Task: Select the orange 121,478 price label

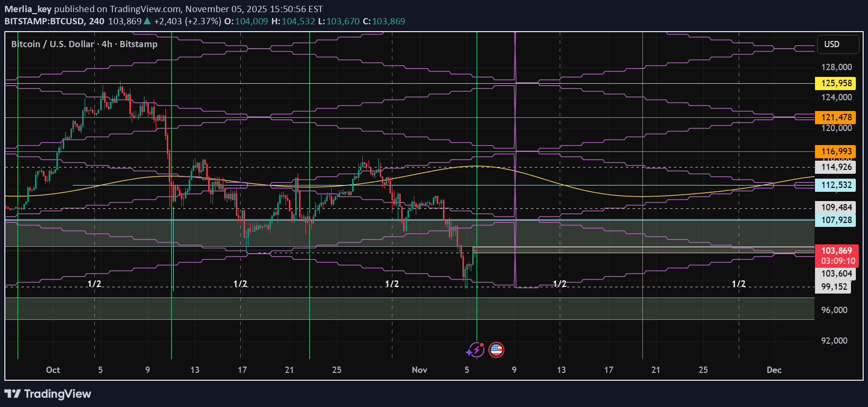Action: (x=836, y=117)
